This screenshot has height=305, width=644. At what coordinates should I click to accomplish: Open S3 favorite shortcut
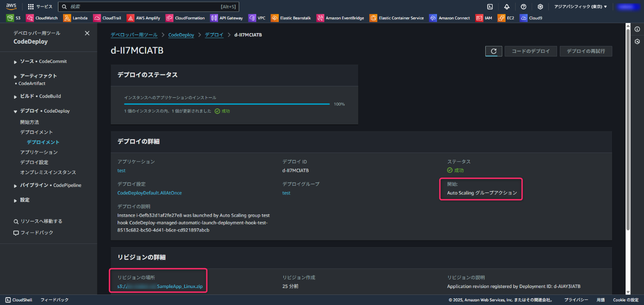[x=13, y=18]
